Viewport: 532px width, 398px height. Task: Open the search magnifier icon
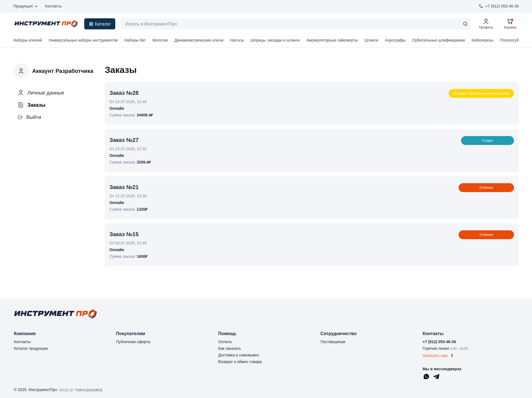(465, 24)
